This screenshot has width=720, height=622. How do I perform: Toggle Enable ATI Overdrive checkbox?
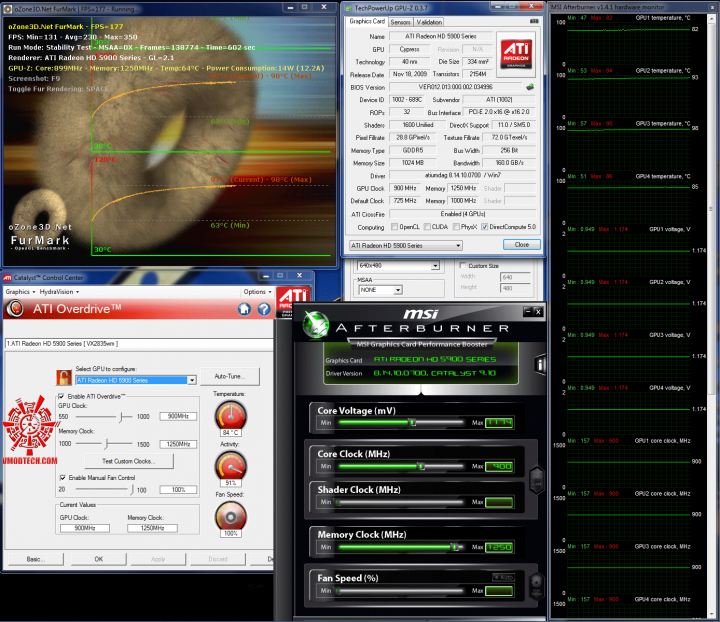click(x=62, y=397)
